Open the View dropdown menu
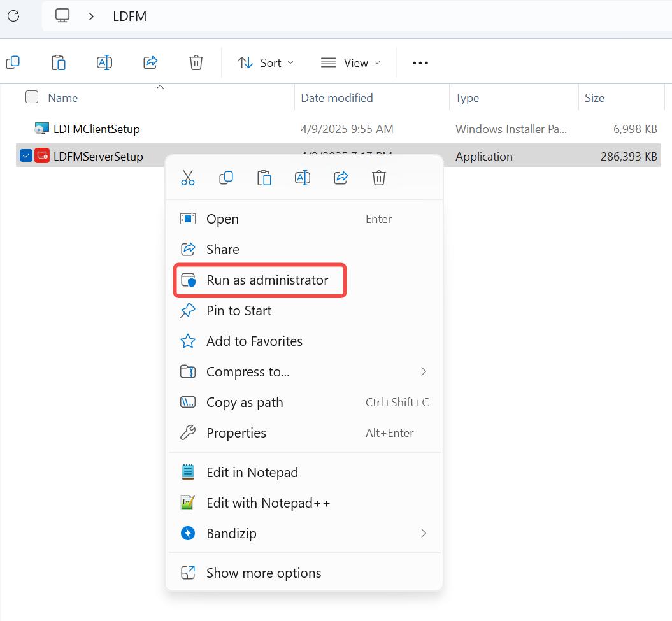Image resolution: width=672 pixels, height=621 pixels. point(350,62)
